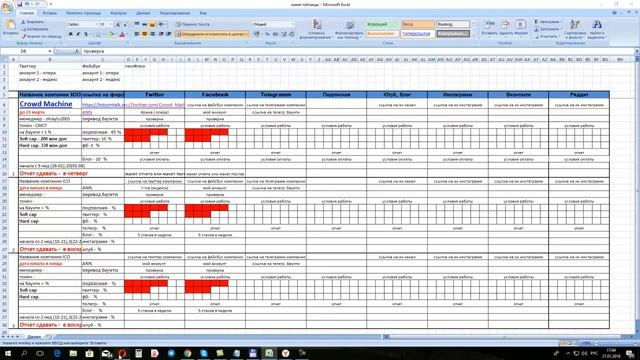
Task: Apply the 'Гиперссылка' cell style
Action: (x=418, y=34)
